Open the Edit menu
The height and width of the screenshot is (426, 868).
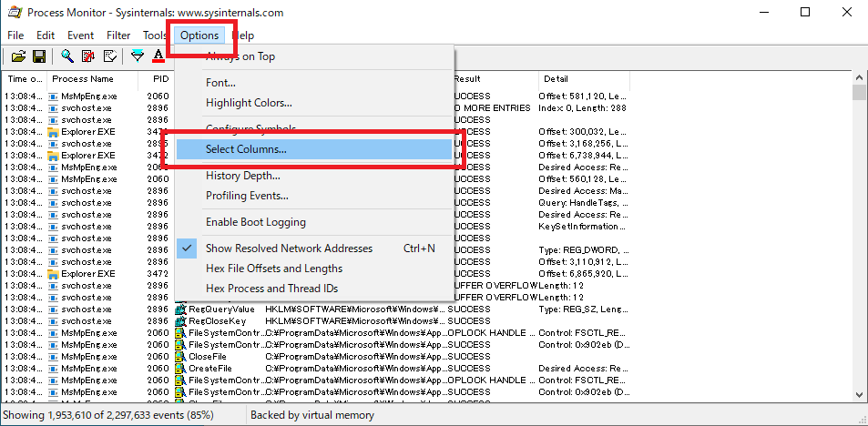[x=46, y=35]
